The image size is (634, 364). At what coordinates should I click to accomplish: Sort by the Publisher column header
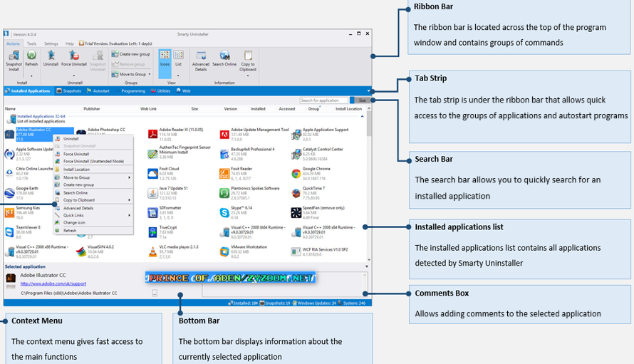[92, 109]
